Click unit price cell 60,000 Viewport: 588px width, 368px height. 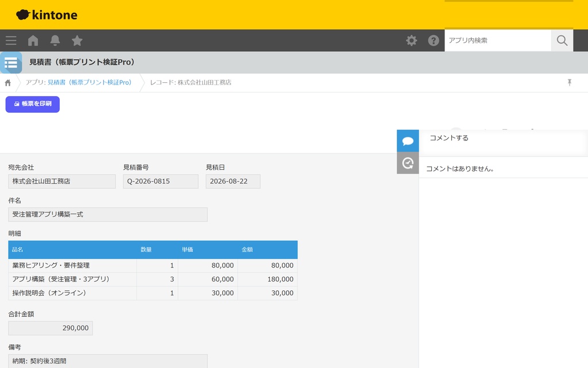click(208, 279)
